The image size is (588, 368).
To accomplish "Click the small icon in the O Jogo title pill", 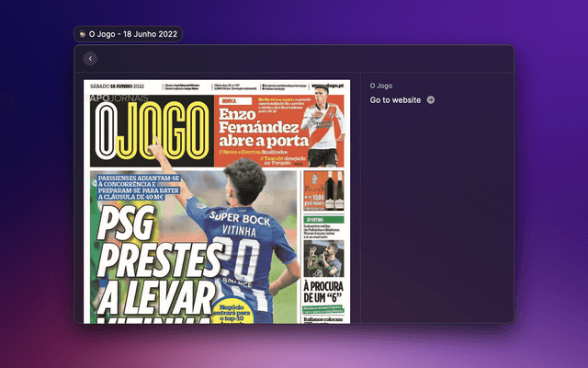I will pos(84,34).
